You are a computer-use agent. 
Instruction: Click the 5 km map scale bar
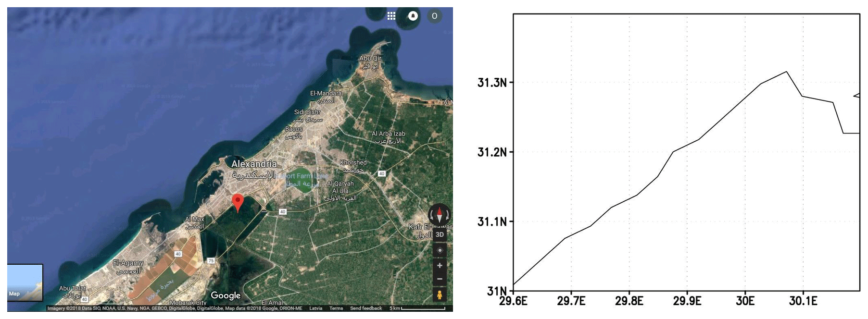(x=417, y=308)
